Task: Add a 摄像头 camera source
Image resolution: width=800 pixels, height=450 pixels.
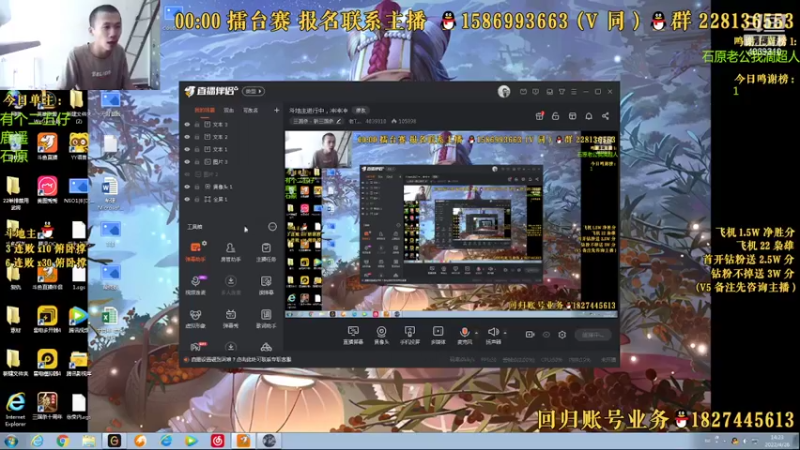Action: pos(381,335)
